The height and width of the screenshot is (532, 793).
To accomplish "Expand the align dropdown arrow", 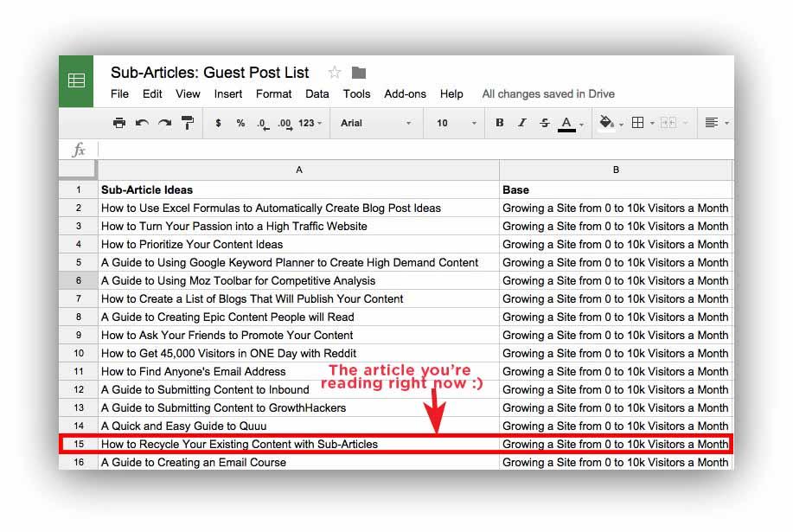I will coord(726,123).
